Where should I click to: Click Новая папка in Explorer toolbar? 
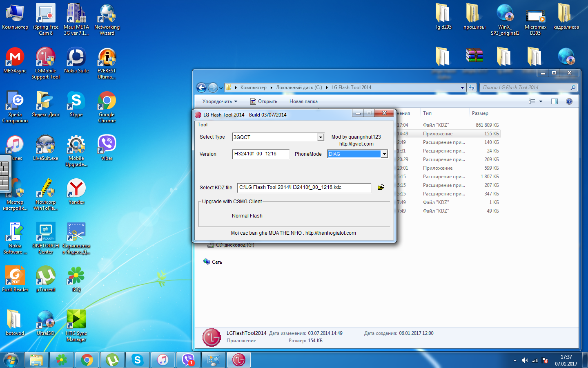(x=303, y=101)
